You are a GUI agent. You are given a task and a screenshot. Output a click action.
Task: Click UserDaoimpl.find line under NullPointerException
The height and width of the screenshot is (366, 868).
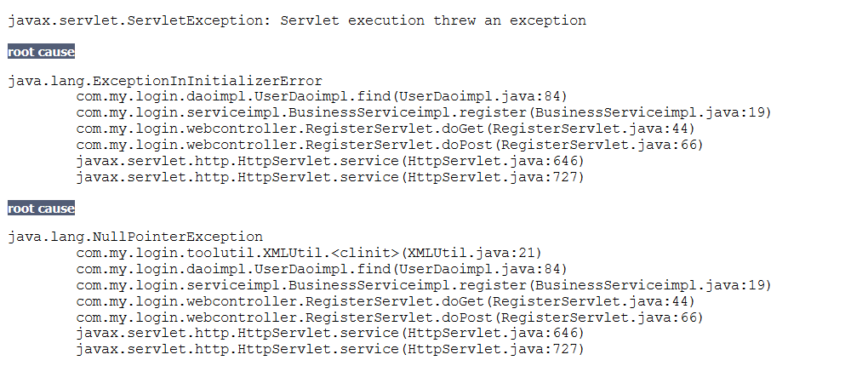(322, 269)
